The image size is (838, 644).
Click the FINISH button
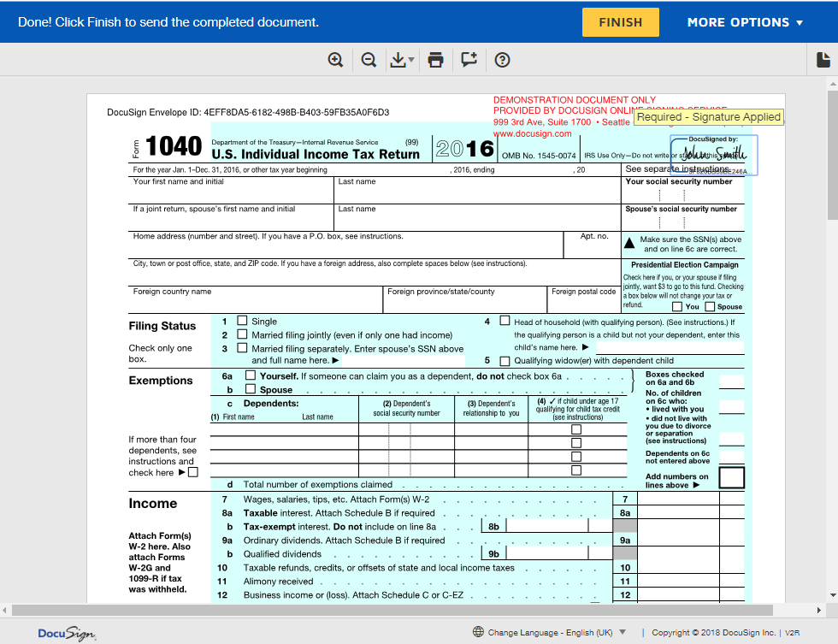pos(621,22)
